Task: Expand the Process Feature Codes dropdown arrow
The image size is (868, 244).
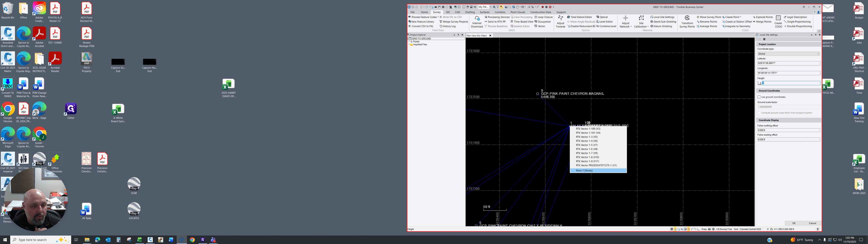Action: coord(438,17)
